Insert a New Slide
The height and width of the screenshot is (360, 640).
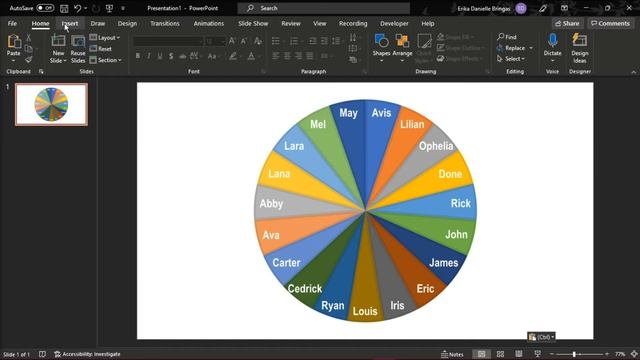(x=58, y=49)
